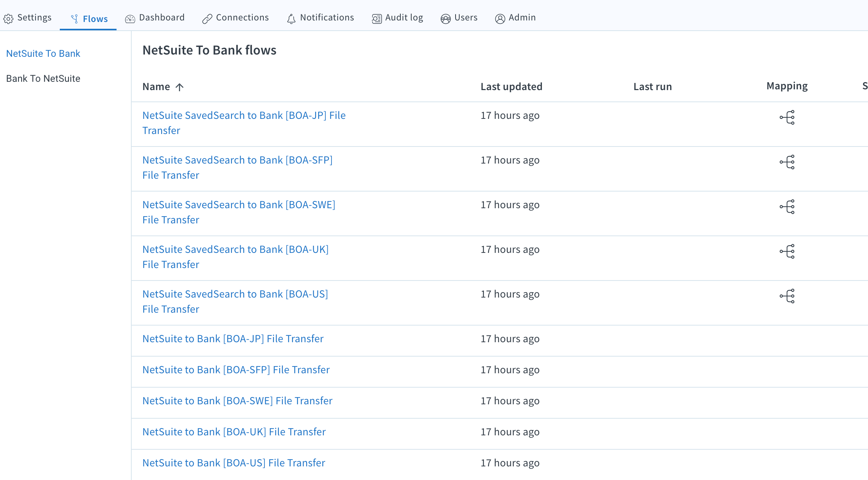
Task: Click the Connections link icon
Action: tap(207, 19)
